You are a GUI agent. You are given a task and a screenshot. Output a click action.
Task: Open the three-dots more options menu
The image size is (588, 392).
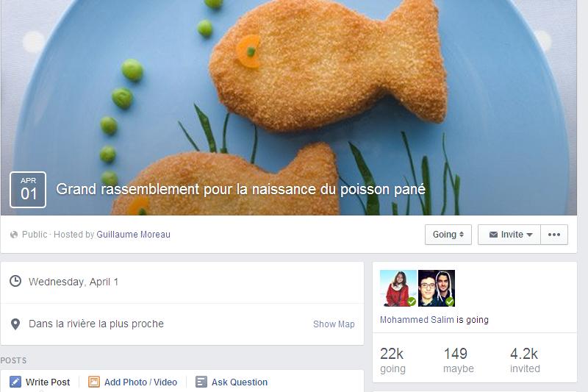coord(554,235)
